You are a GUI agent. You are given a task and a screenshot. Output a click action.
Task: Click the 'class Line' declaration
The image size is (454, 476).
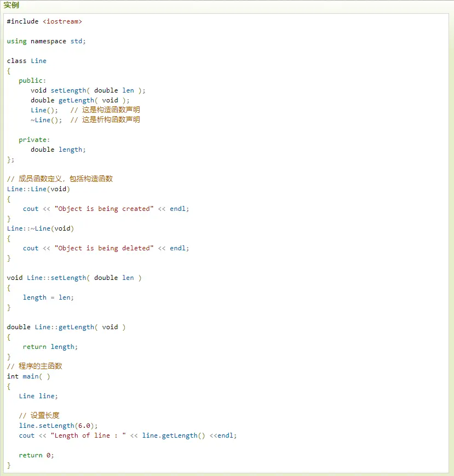(27, 61)
